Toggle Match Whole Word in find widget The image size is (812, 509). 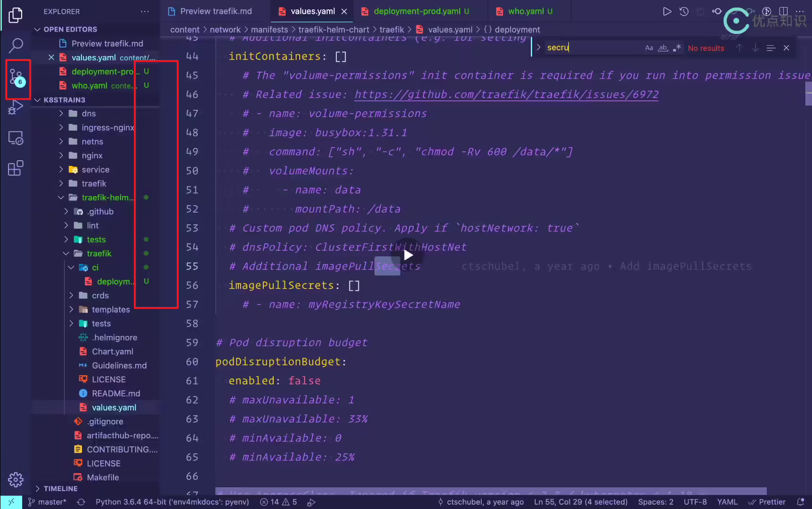click(663, 48)
